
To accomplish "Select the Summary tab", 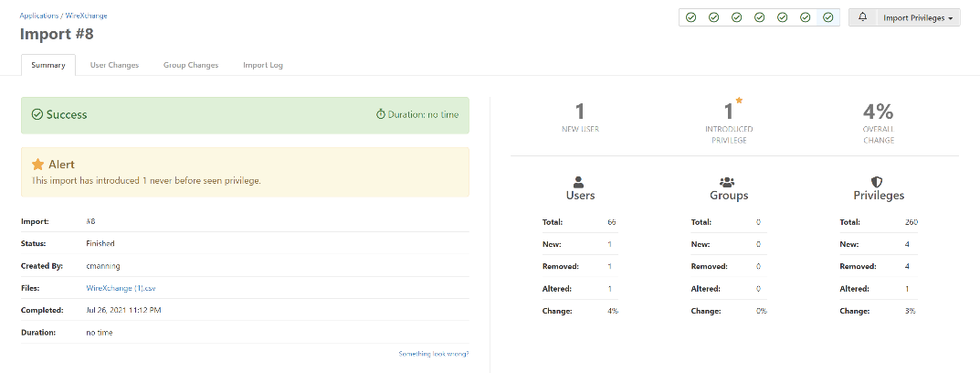I will point(48,65).
